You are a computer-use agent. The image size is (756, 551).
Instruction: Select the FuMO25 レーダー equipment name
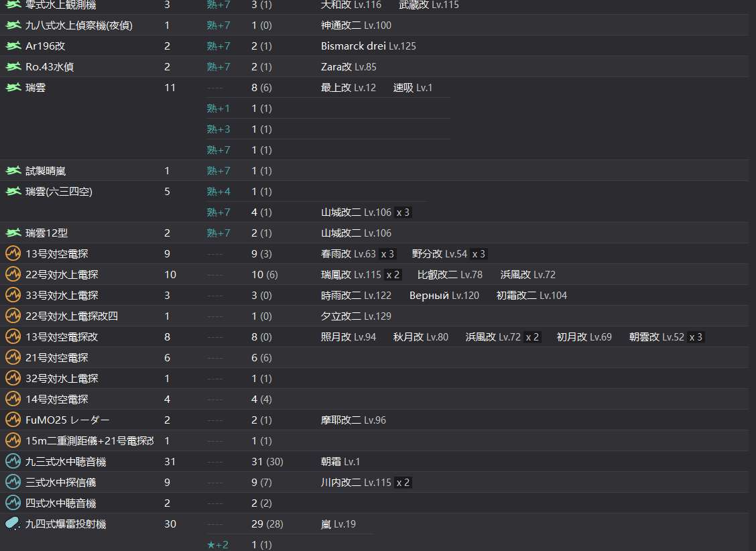tap(68, 420)
